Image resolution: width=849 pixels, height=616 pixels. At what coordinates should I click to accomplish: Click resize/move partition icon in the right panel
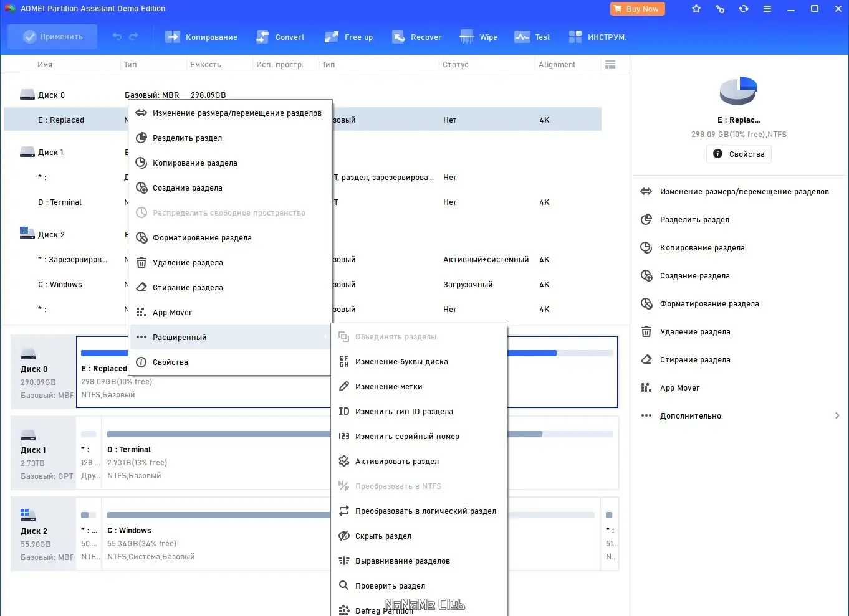click(x=646, y=191)
